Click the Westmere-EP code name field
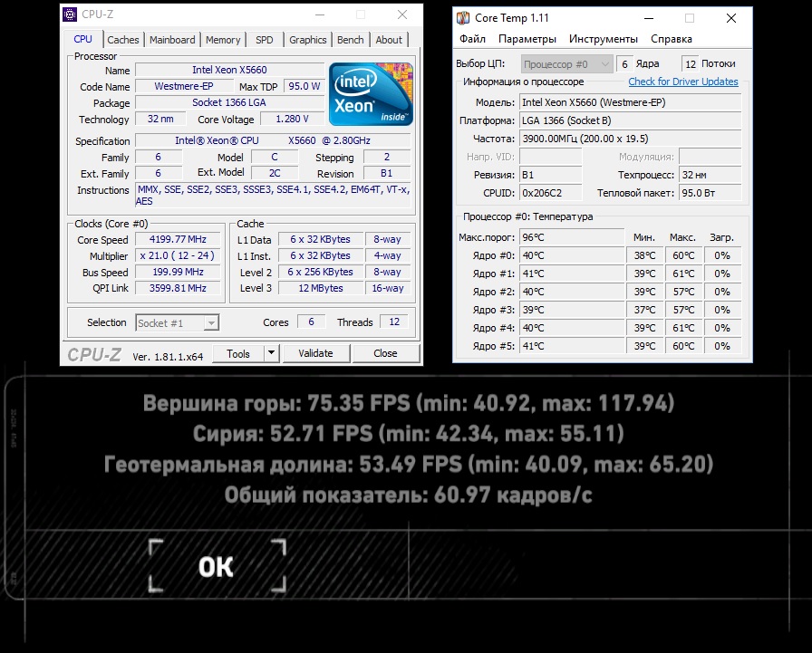This screenshot has height=653, width=812. (184, 86)
